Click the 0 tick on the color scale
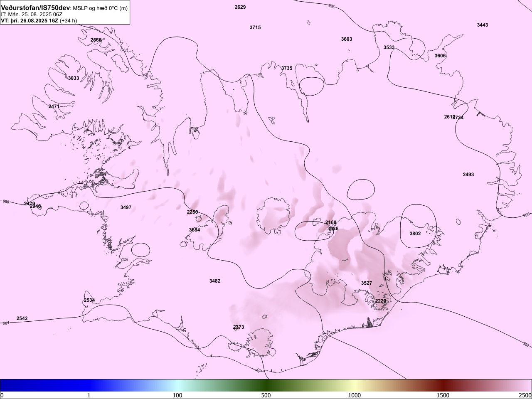The image size is (532, 399). pos(2,395)
